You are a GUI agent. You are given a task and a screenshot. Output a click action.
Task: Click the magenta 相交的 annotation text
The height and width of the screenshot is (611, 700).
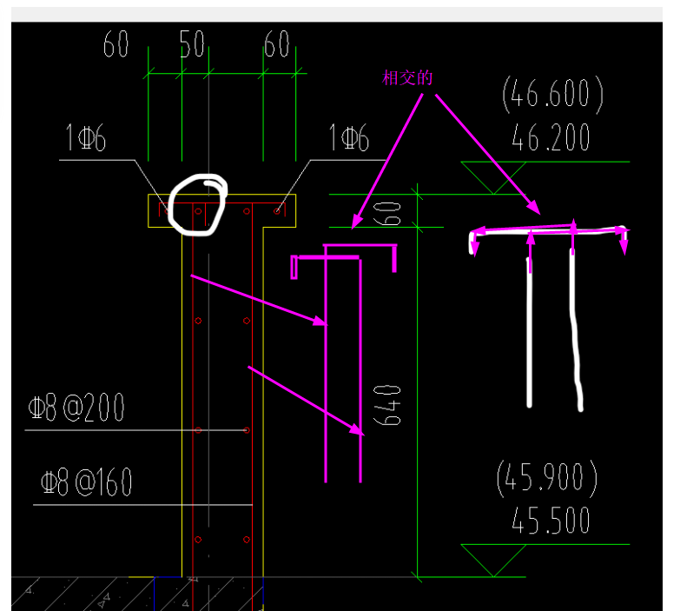point(407,78)
